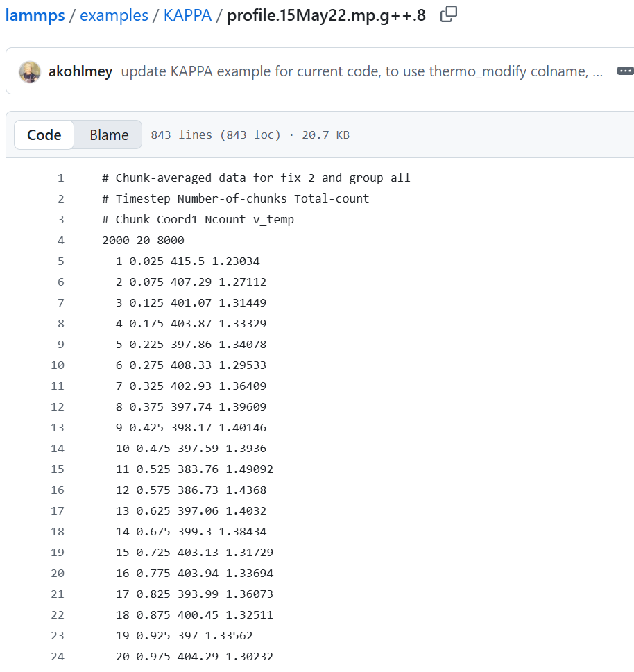The width and height of the screenshot is (634, 672).
Task: Expand the commit message ellipsis button
Action: [x=625, y=71]
